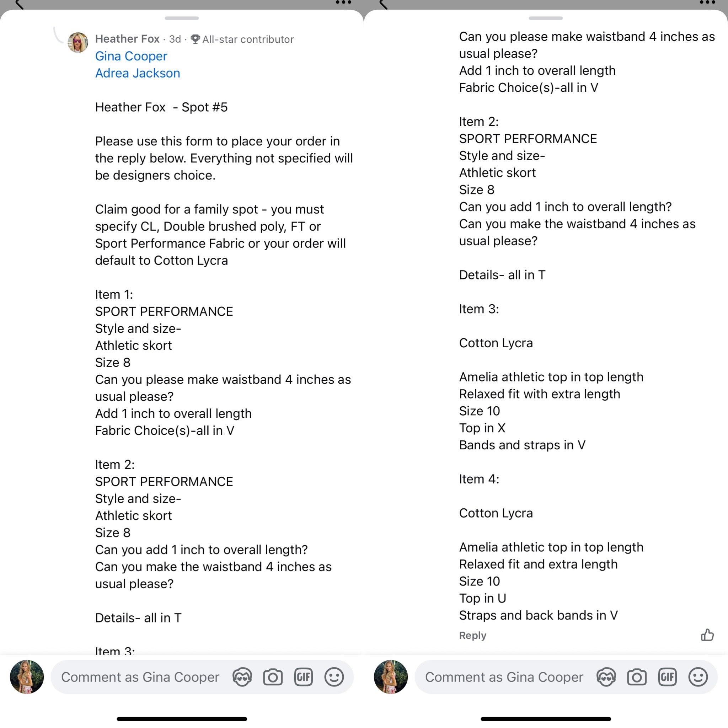
Task: Go back using left panel arrow
Action: pyautogui.click(x=20, y=4)
